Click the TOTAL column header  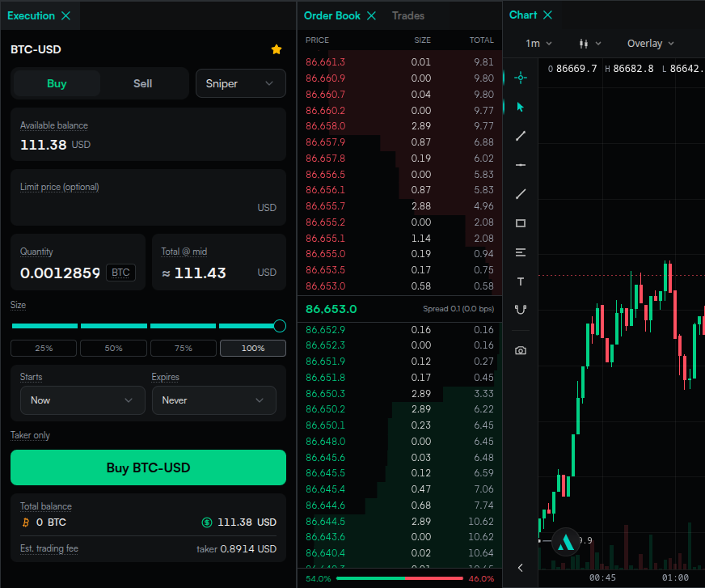(482, 40)
